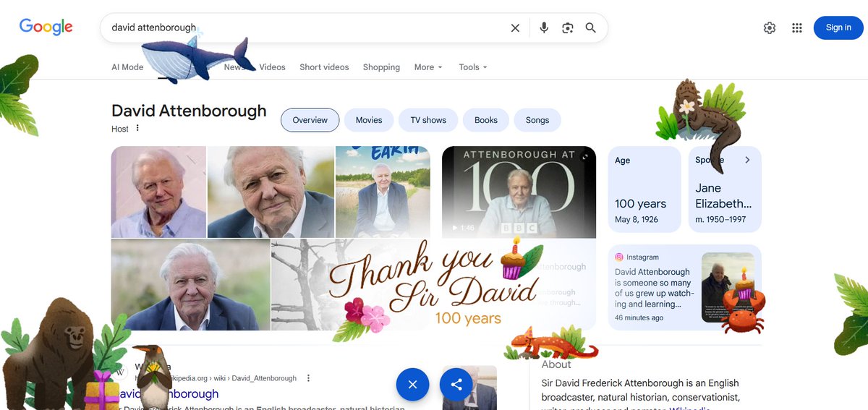868x410 pixels.
Task: Open the three-dot menu beside Host
Action: pos(137,129)
